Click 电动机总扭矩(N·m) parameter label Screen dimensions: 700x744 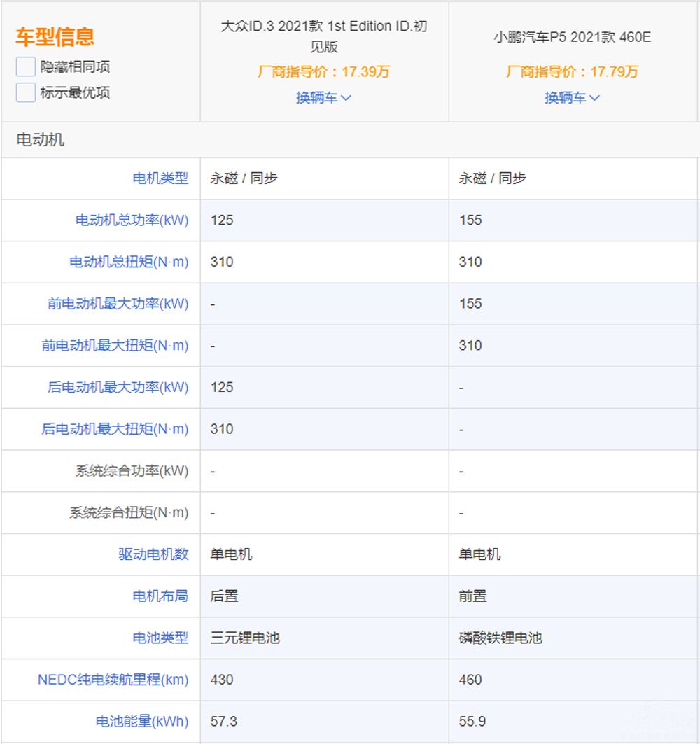pyautogui.click(x=129, y=262)
